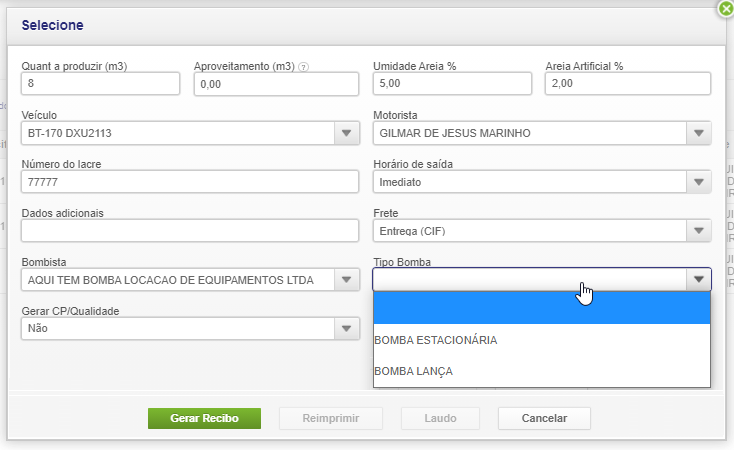Image resolution: width=734 pixels, height=450 pixels.
Task: Select the blank highlighted option in list
Action: (541, 309)
